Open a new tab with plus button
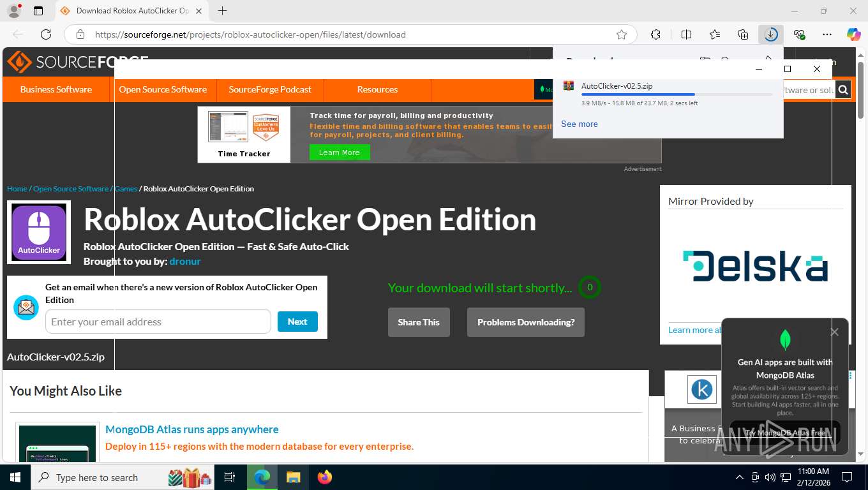Viewport: 868px width, 490px height. pos(222,11)
